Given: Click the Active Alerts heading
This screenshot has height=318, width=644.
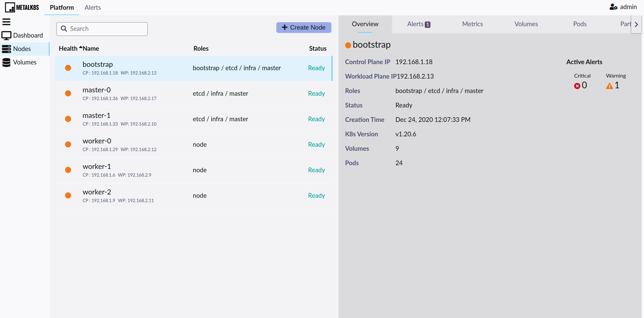Looking at the screenshot, I should click(x=584, y=62).
